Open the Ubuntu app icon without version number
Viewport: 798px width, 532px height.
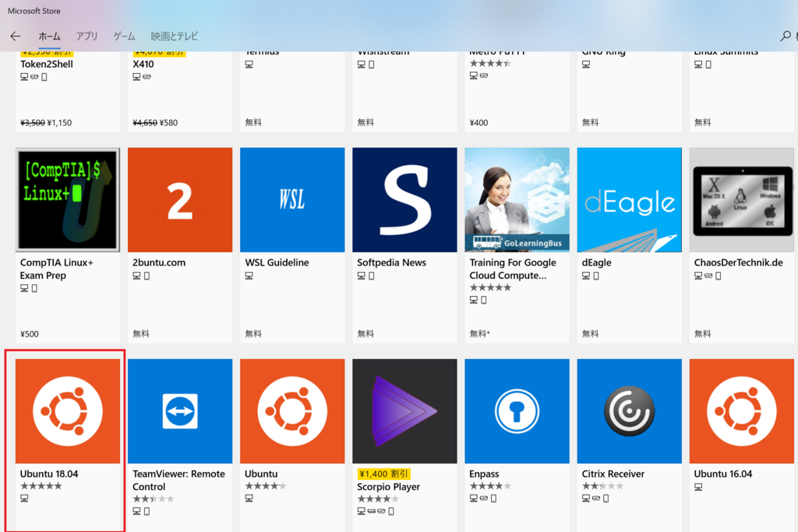pos(292,411)
